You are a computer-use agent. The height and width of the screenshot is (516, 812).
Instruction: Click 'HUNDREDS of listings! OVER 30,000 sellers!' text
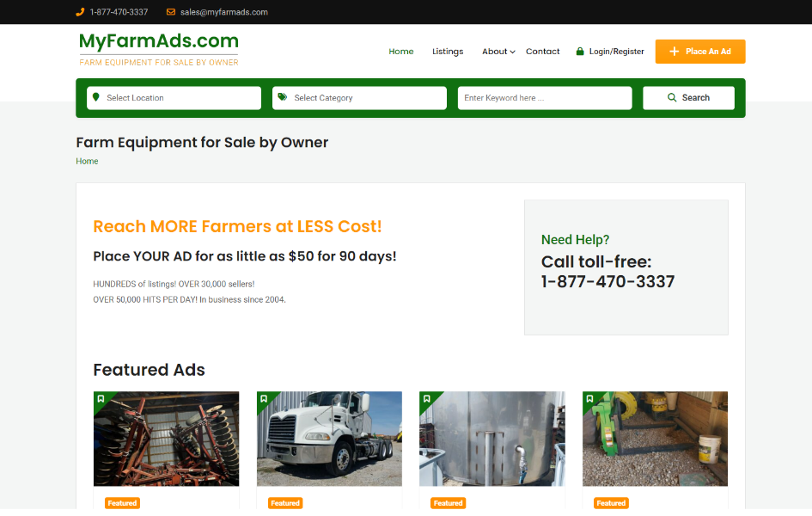point(174,284)
